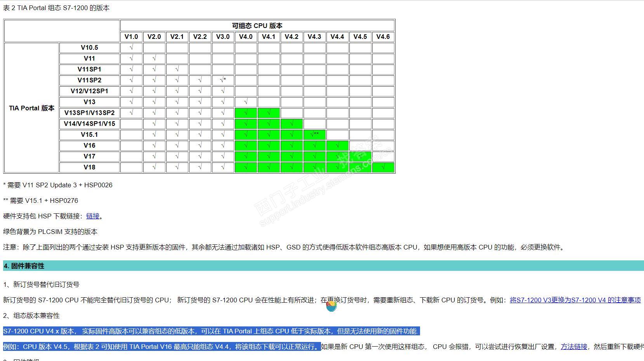The height and width of the screenshot is (361, 644).
Task: Click the '可组态 CPU 版本' table header
Action: (257, 26)
